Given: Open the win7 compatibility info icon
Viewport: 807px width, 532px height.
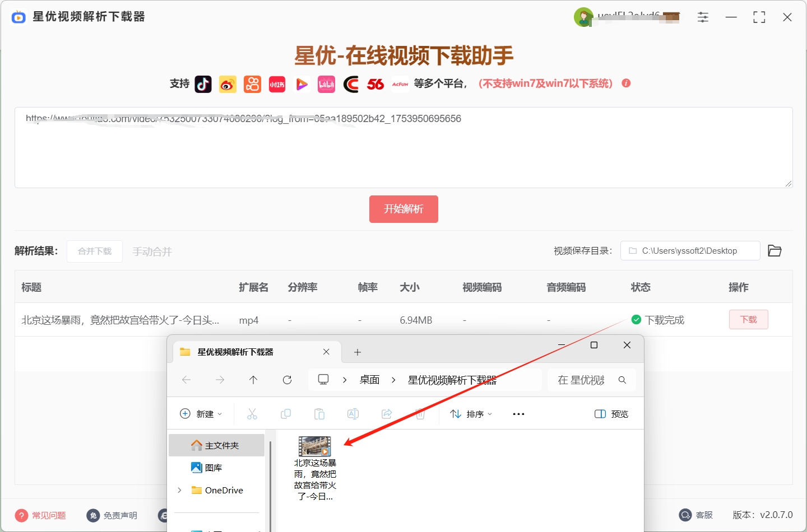Looking at the screenshot, I should [626, 83].
